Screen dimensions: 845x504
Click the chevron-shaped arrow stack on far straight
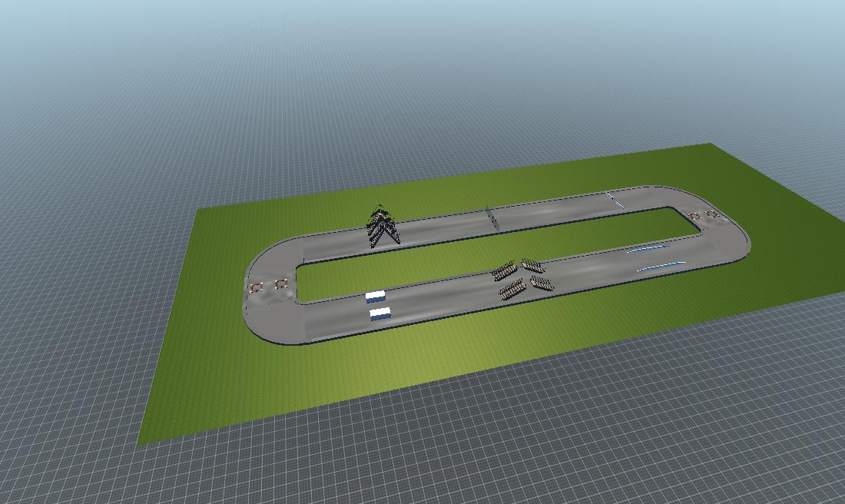tap(383, 227)
